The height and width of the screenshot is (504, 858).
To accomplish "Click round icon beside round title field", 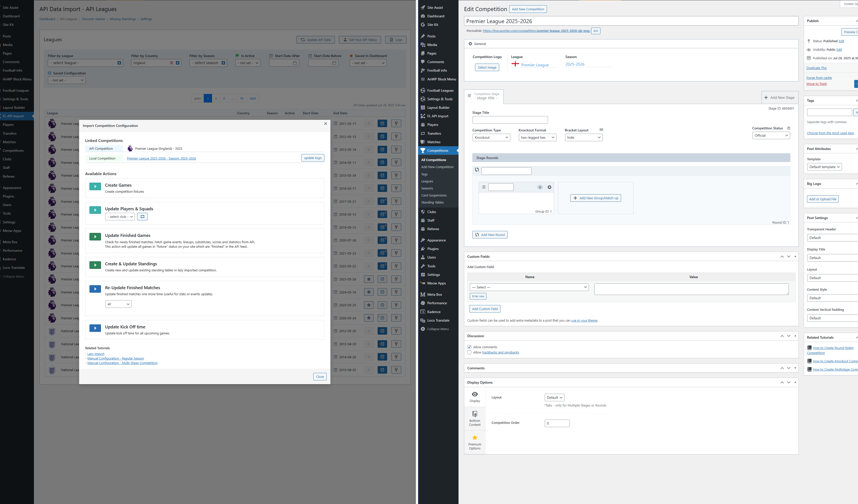I will click(x=477, y=170).
